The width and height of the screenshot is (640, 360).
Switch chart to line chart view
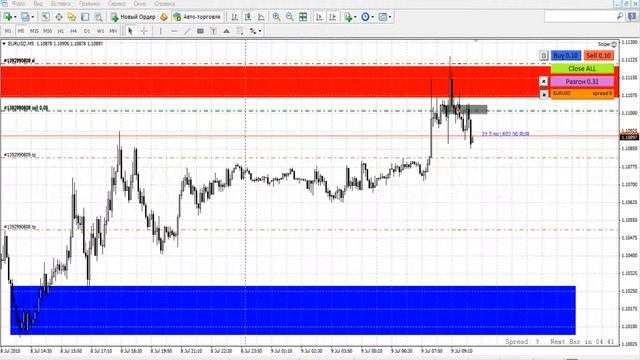coord(261,17)
